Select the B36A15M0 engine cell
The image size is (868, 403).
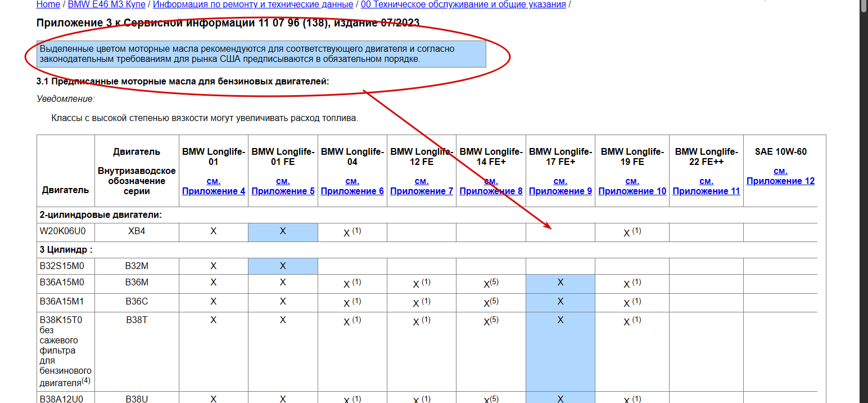click(x=66, y=284)
